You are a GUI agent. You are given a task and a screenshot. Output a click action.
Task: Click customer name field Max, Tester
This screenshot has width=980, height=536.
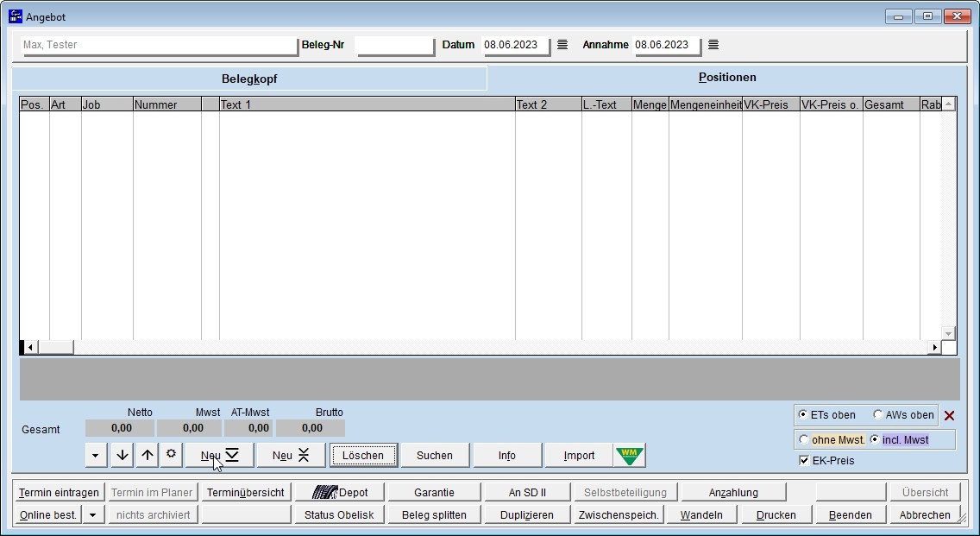(x=160, y=45)
